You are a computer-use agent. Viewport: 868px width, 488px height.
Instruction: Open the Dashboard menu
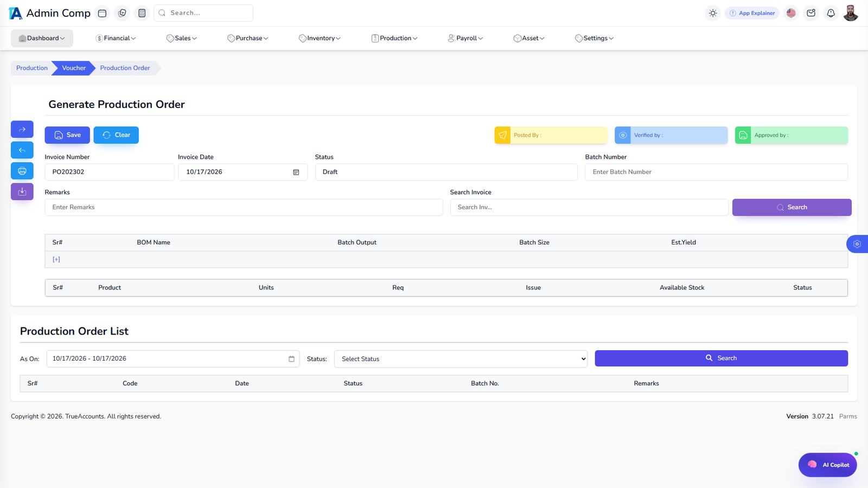pyautogui.click(x=42, y=38)
